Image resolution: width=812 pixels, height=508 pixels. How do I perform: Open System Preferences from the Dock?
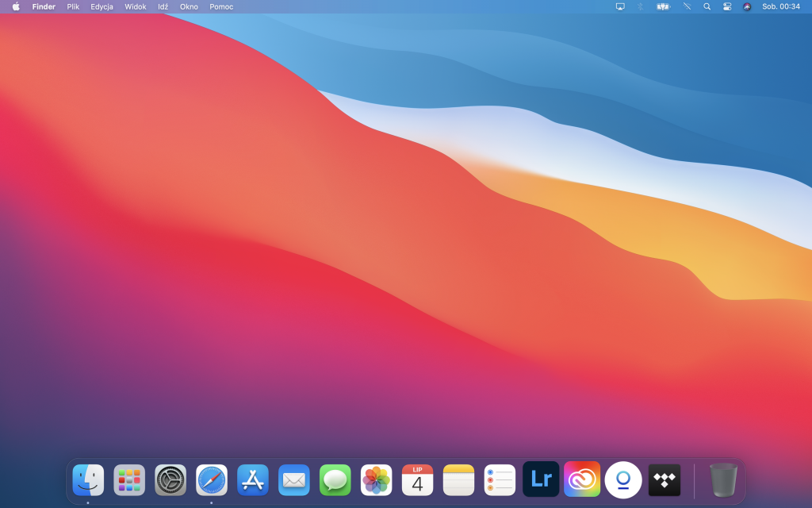(x=170, y=480)
